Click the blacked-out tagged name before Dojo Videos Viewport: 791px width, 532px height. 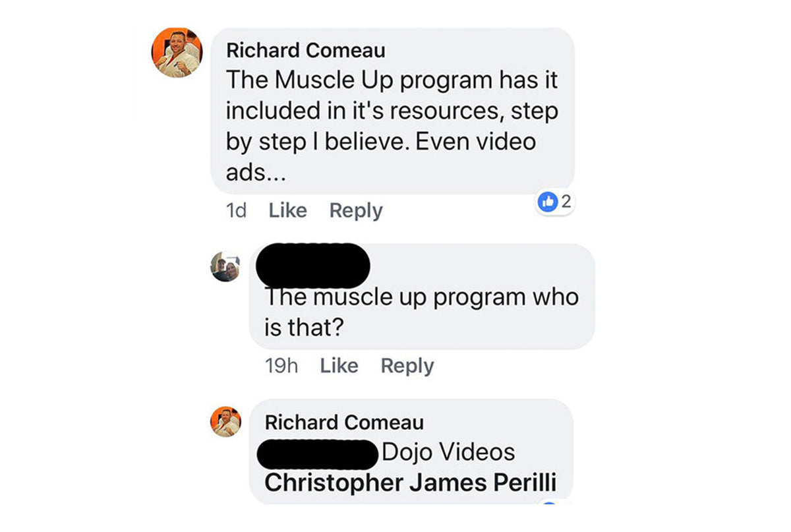point(318,452)
